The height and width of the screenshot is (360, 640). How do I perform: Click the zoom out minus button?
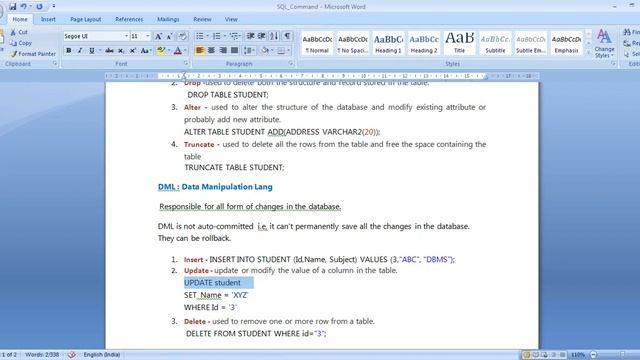(x=593, y=355)
